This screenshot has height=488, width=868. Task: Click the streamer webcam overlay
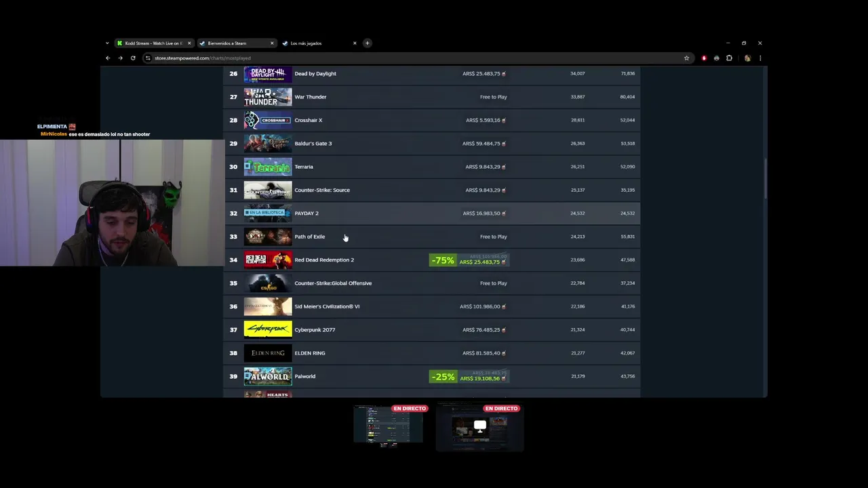click(113, 203)
